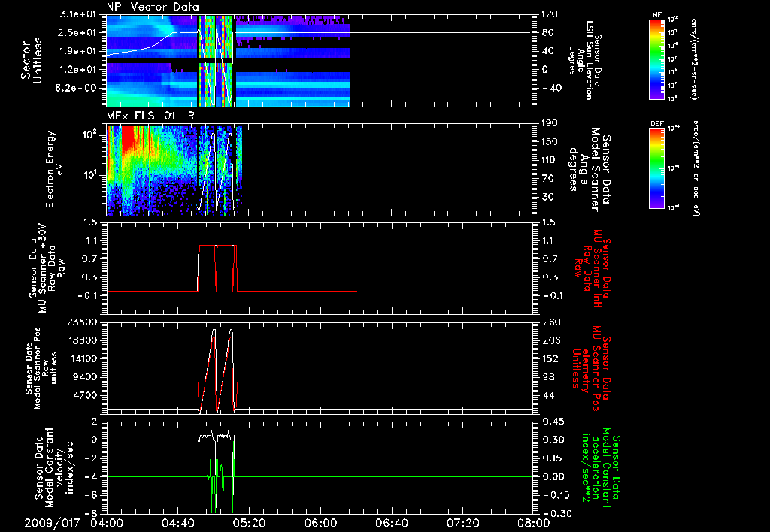Select the 'ESH Sun Elevation Angle' axis title
The height and width of the screenshot is (532, 770).
(x=584, y=60)
